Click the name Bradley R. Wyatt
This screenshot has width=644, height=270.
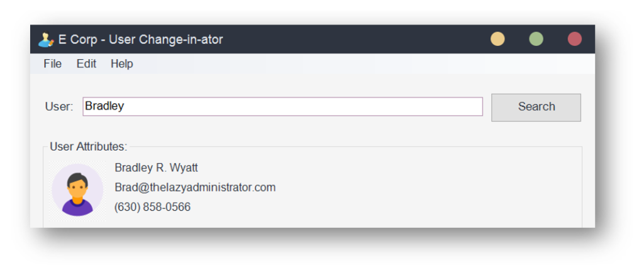156,167
